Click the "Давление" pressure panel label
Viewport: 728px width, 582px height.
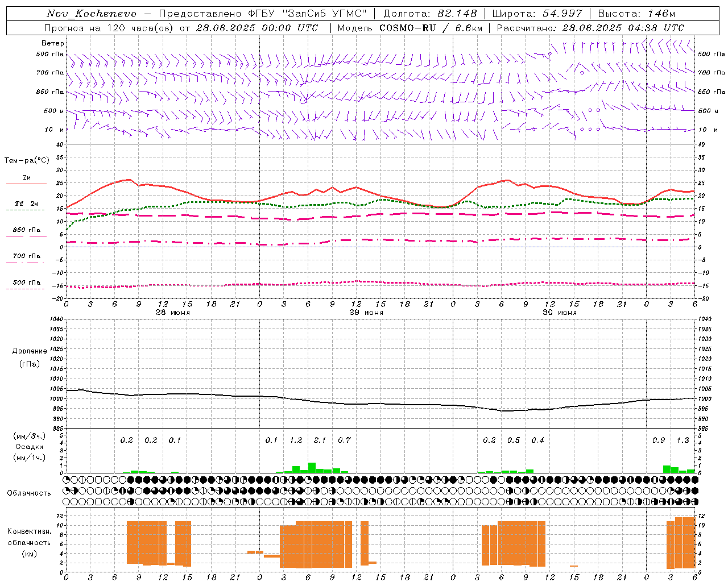(30, 351)
